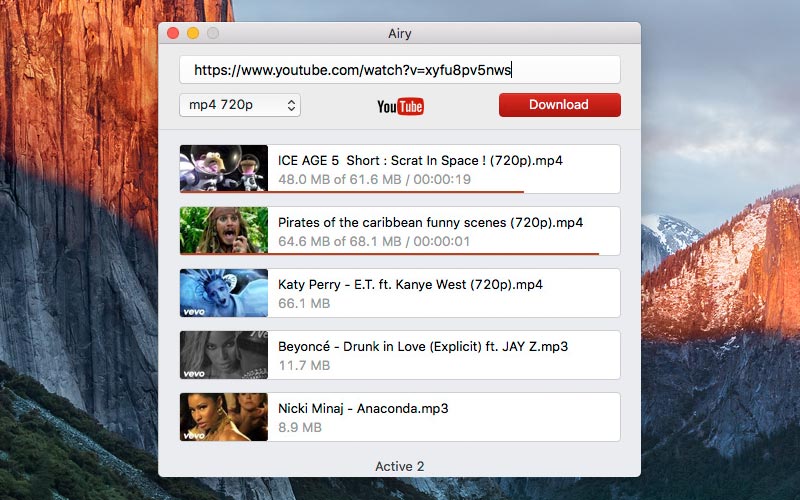Click the Airy window title

pos(399,34)
